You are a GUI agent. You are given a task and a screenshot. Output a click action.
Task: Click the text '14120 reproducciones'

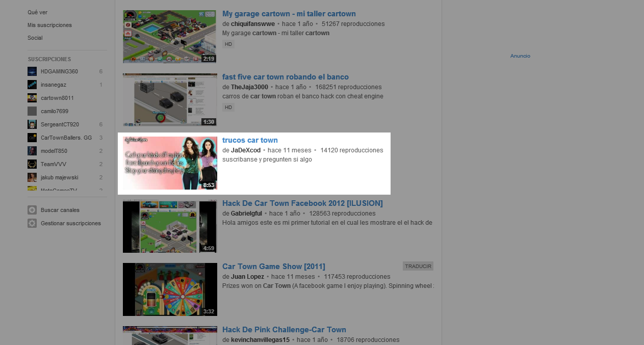[x=352, y=150]
